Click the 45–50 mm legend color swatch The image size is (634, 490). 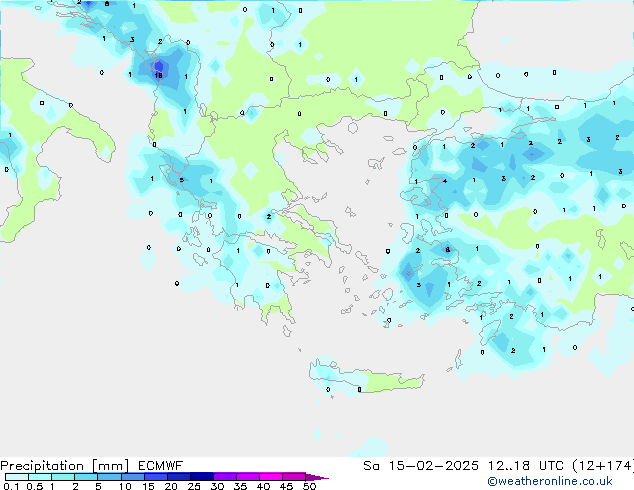[x=294, y=477]
